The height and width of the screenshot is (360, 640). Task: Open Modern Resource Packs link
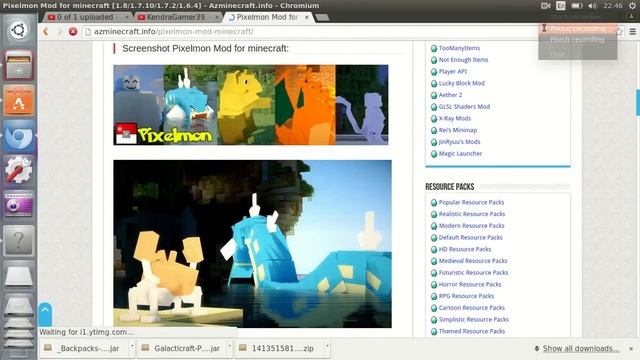coord(471,226)
